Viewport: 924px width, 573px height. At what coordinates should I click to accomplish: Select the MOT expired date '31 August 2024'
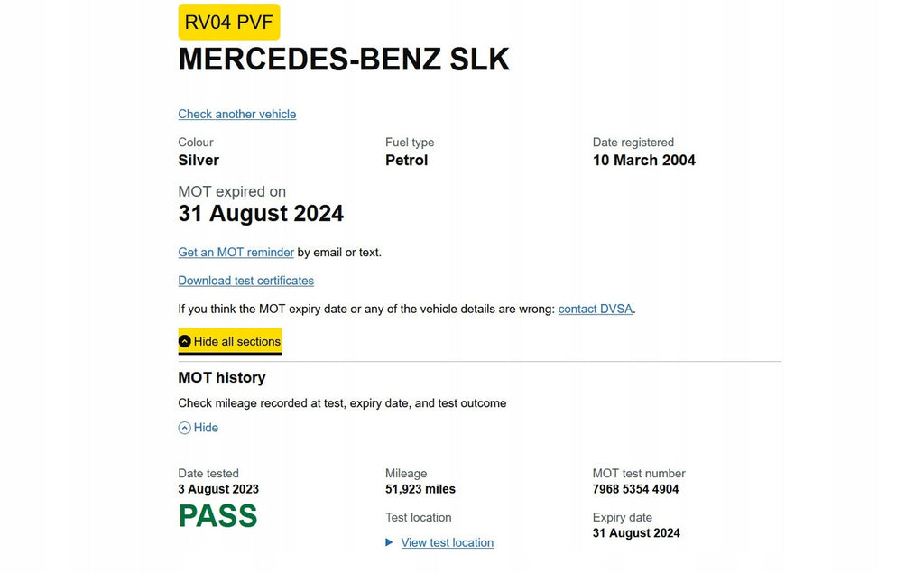(x=261, y=213)
